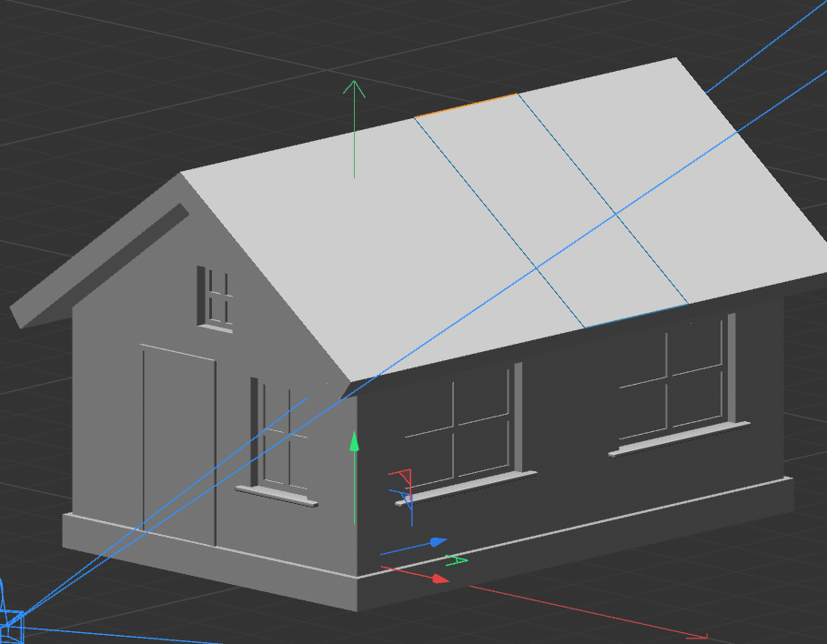
Task: Select the orange highlighted edge on roof ridge
Action: [x=466, y=105]
